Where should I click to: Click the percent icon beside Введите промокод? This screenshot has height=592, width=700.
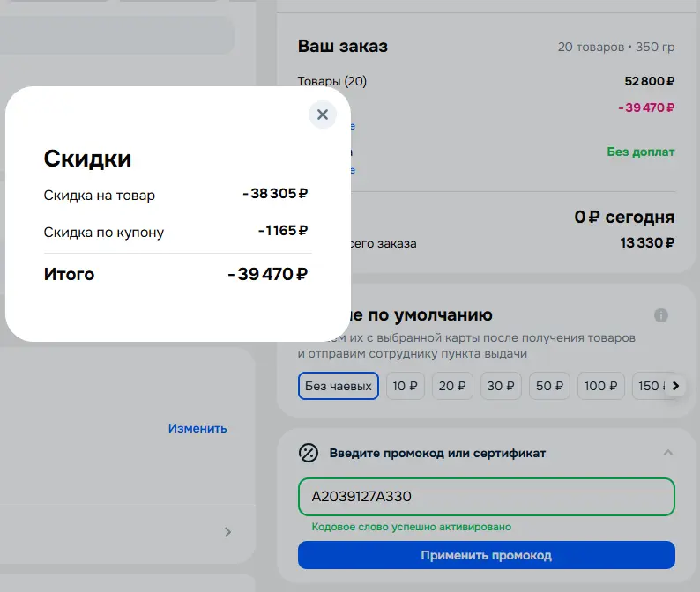coord(309,453)
